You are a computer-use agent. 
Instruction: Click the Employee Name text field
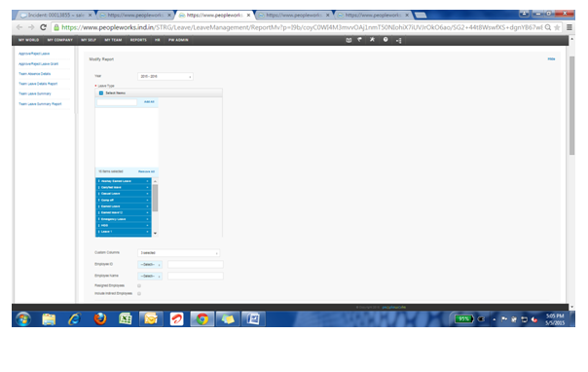tap(196, 276)
